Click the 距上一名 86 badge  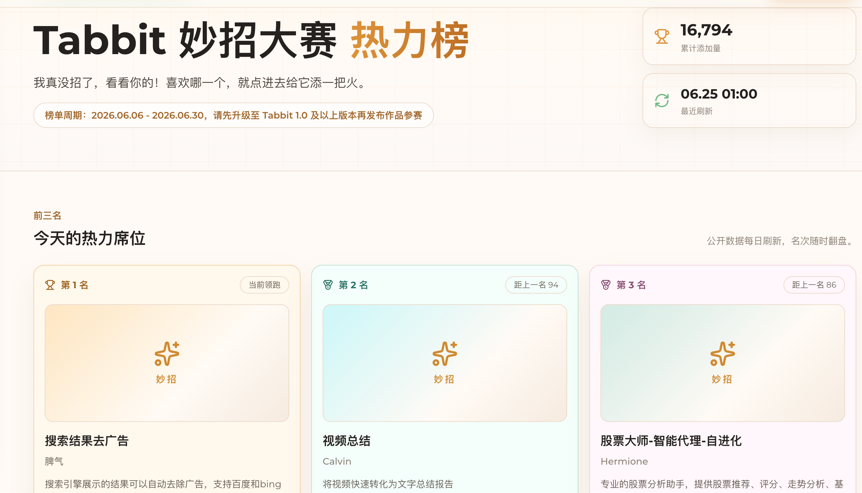click(x=814, y=285)
